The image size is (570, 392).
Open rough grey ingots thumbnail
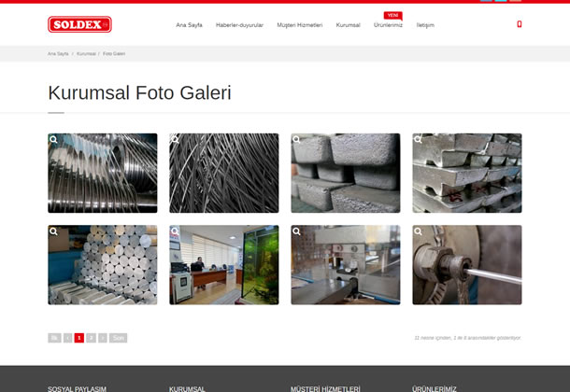point(346,174)
